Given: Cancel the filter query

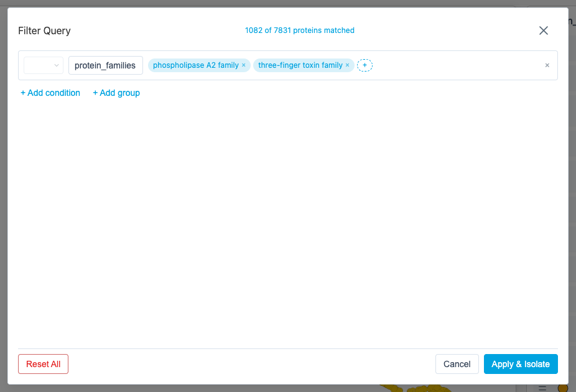Looking at the screenshot, I should 457,364.
